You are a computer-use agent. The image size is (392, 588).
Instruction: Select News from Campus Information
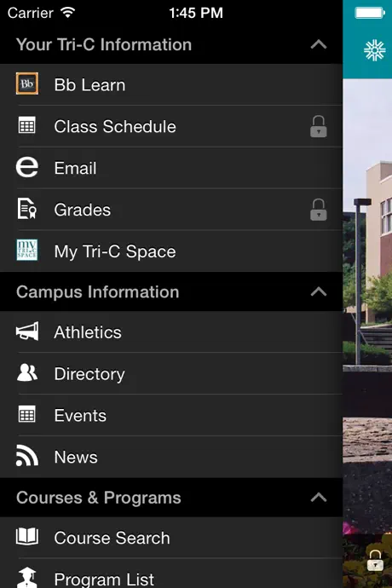171,457
